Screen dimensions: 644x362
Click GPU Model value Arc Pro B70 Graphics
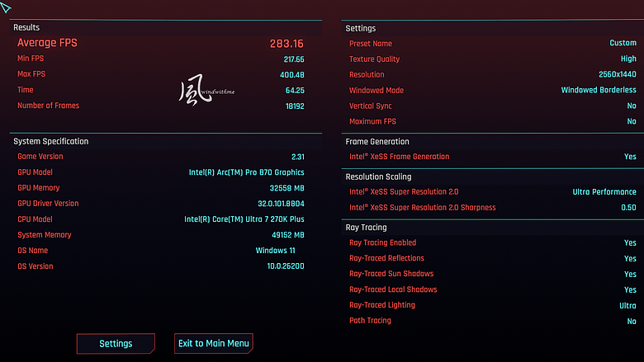click(x=246, y=172)
